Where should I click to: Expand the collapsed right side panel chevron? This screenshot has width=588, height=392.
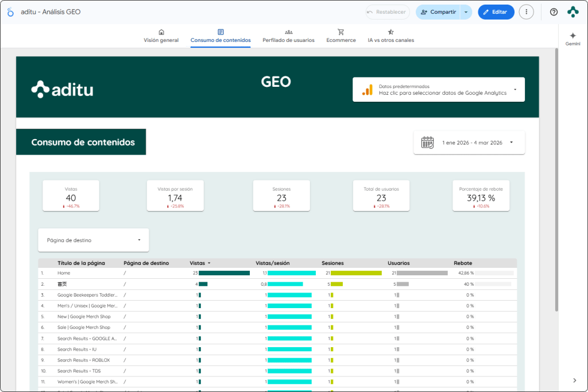tap(575, 380)
